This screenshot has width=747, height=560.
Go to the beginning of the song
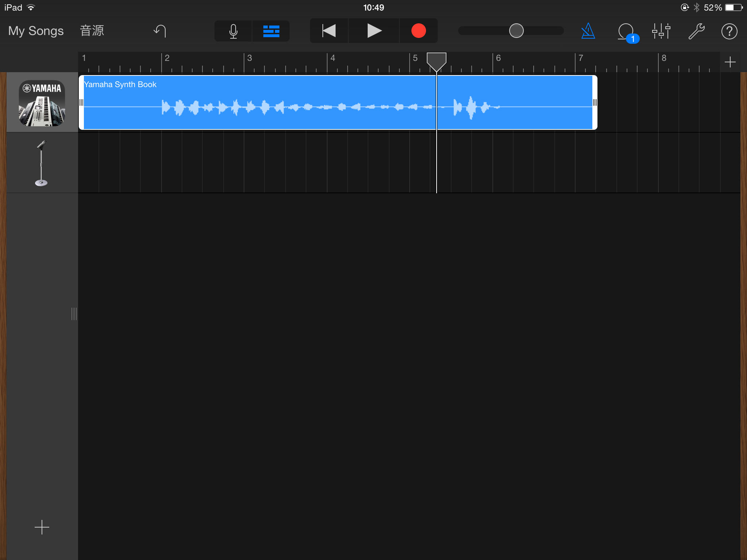click(329, 31)
